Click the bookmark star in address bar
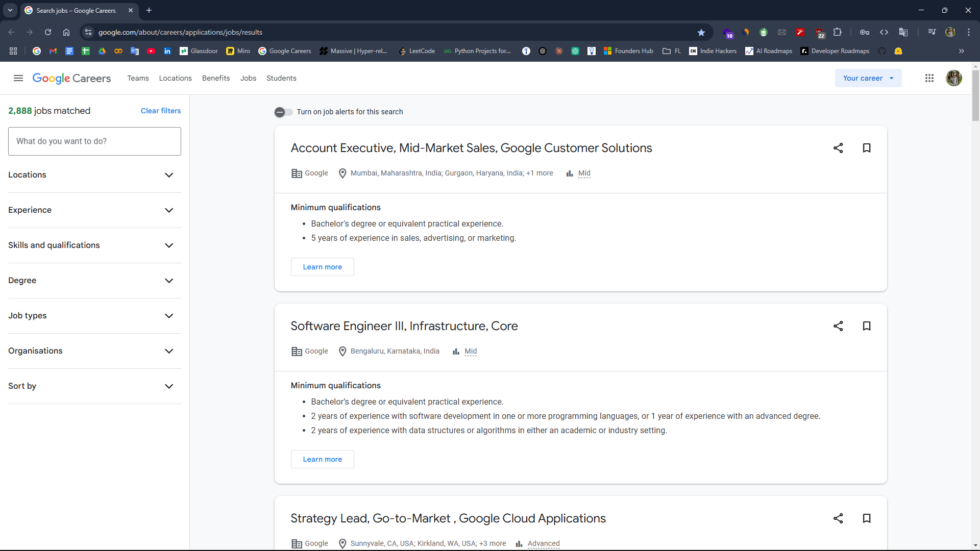The width and height of the screenshot is (980, 551). click(701, 32)
